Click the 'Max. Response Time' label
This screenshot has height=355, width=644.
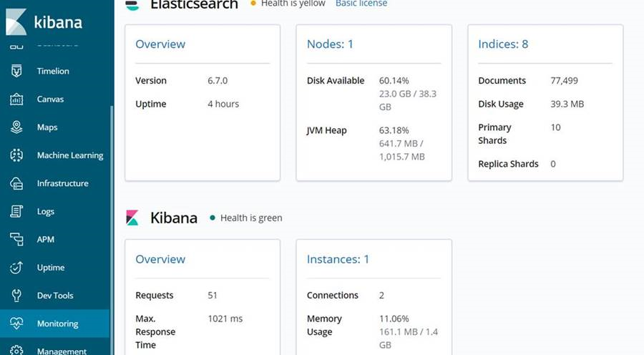coord(155,331)
